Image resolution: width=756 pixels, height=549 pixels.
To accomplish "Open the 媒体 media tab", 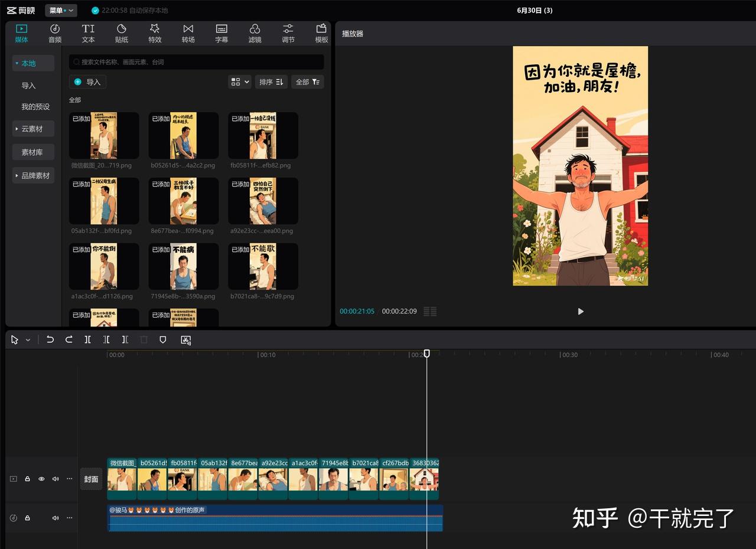I will [21, 34].
